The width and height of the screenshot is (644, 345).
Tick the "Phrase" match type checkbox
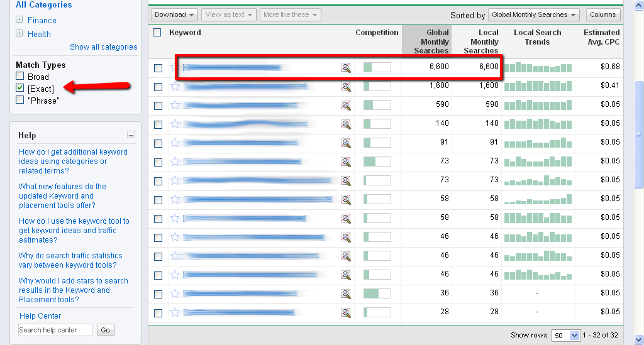click(20, 100)
